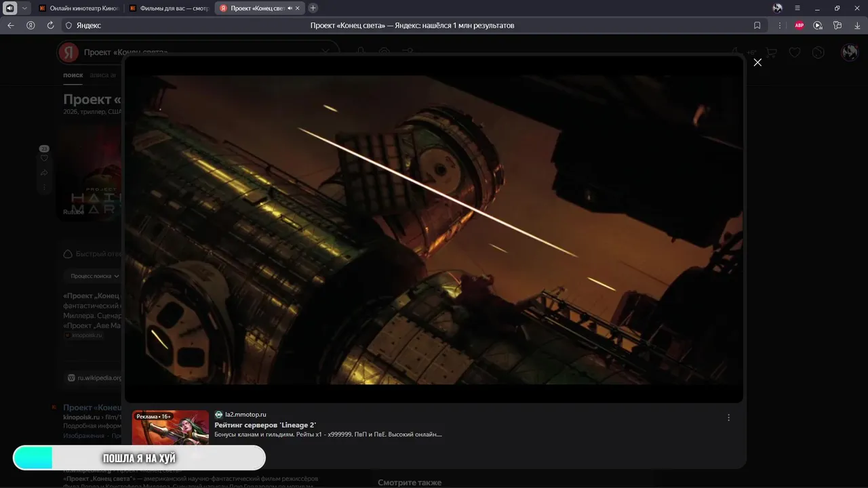Open the favorites heart icon in Yandex header

[795, 52]
